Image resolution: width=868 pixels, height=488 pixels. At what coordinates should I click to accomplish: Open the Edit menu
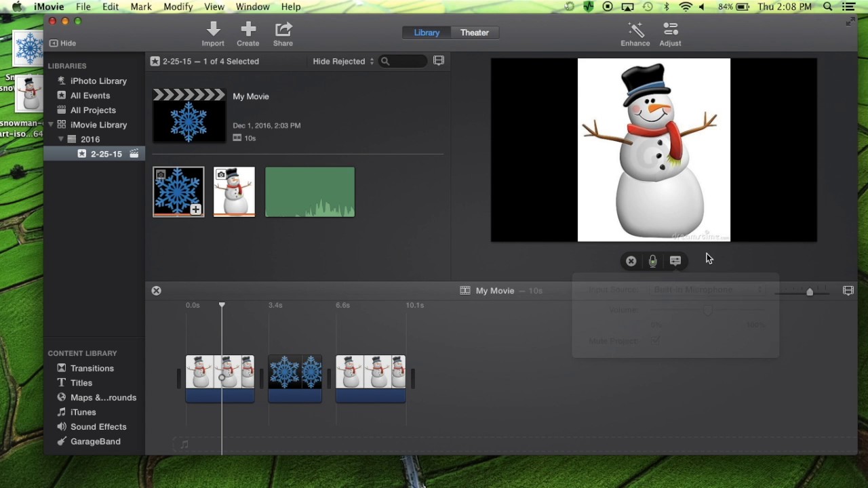point(111,7)
